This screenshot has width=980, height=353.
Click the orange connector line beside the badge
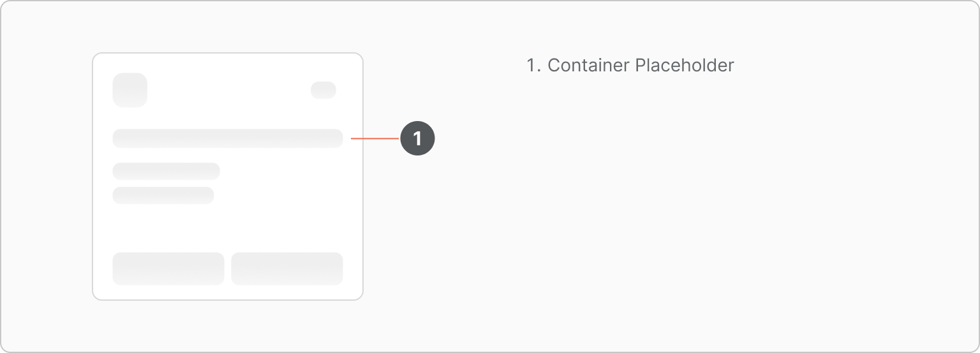(x=375, y=138)
